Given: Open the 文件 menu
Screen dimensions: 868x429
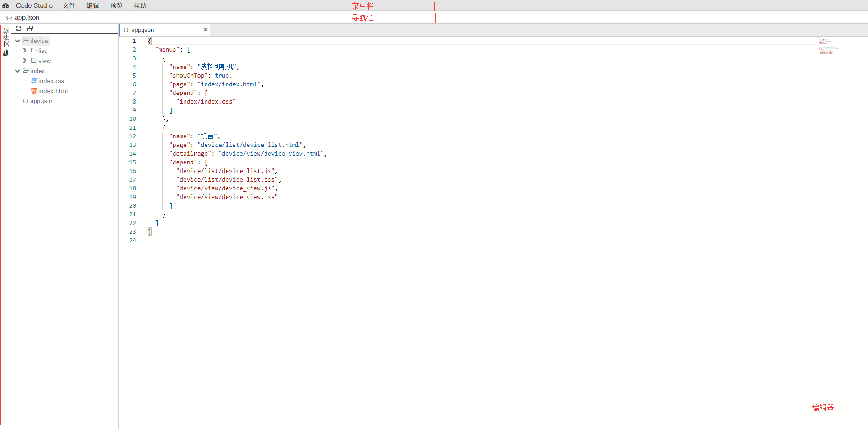Looking at the screenshot, I should tap(69, 5).
